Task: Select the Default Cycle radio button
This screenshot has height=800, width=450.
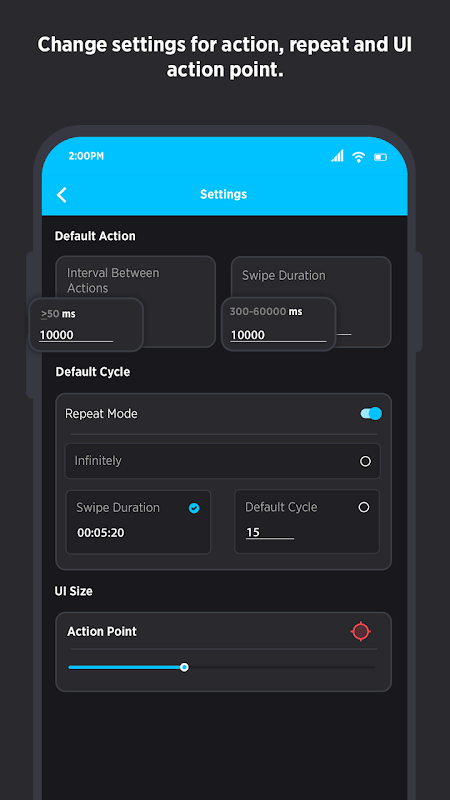Action: pos(364,507)
